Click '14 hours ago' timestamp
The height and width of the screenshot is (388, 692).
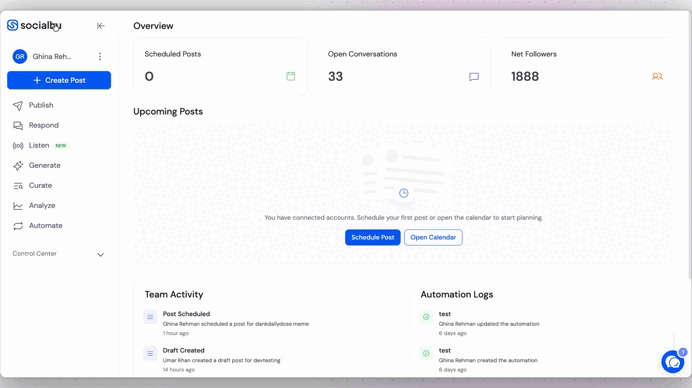click(x=179, y=370)
